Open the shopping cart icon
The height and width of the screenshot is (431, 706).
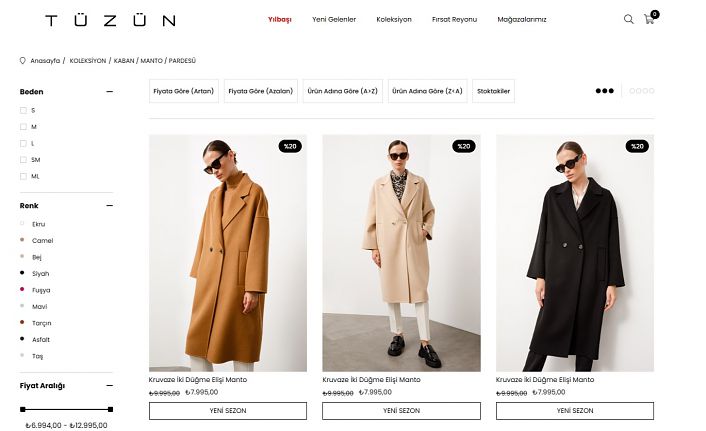coord(649,19)
